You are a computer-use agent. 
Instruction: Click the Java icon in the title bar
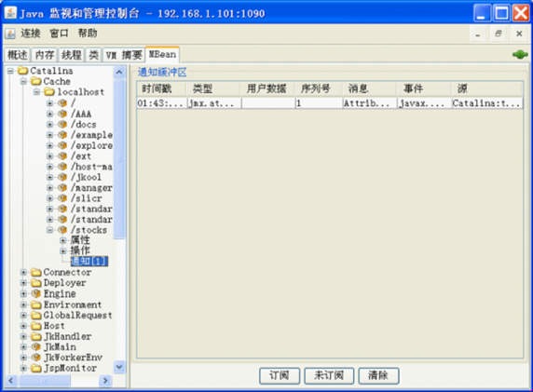tap(10, 13)
